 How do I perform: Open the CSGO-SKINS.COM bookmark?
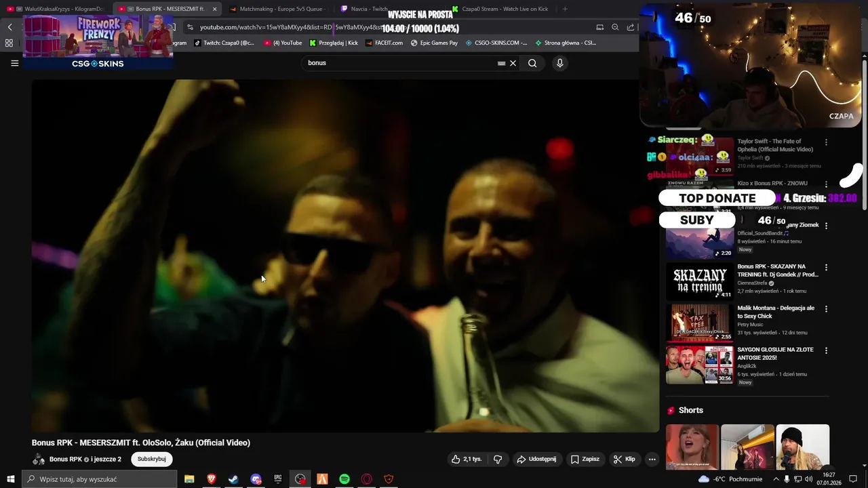tap(496, 43)
